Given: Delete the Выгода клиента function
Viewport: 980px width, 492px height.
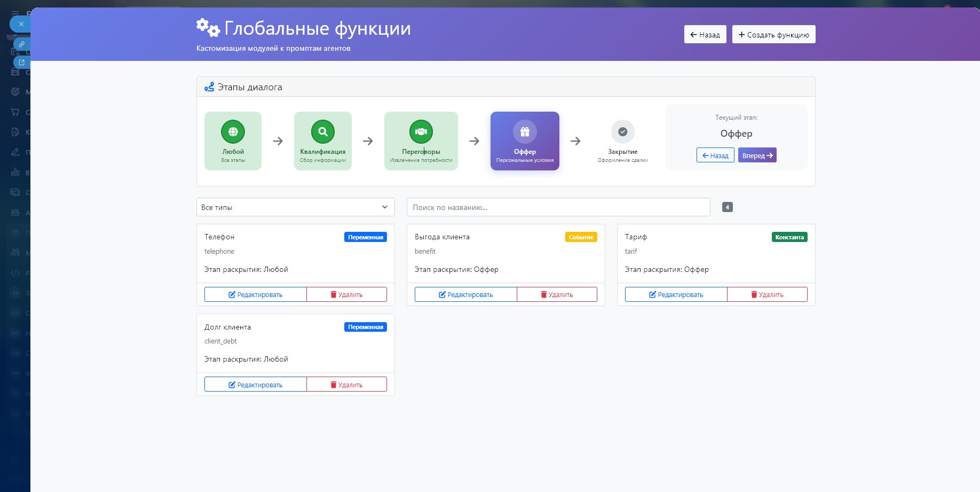Looking at the screenshot, I should (x=557, y=295).
